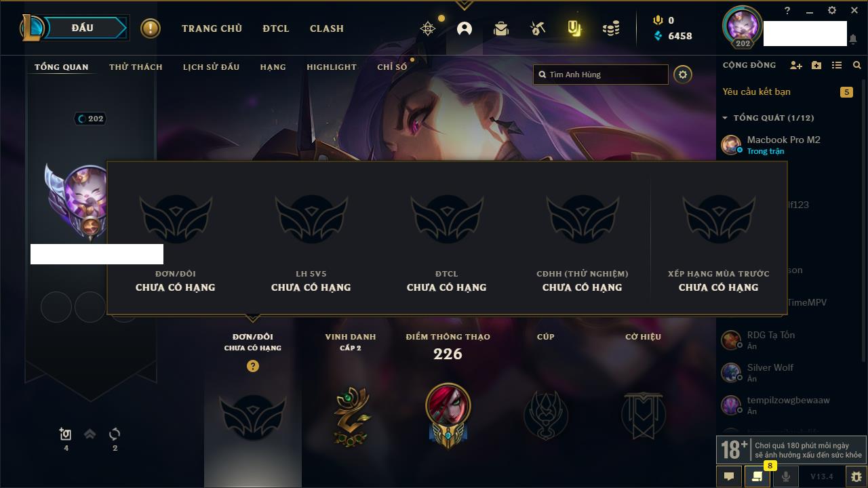Open the ĐTCL menu item
Screen dimensions: 868x488
tap(276, 28)
